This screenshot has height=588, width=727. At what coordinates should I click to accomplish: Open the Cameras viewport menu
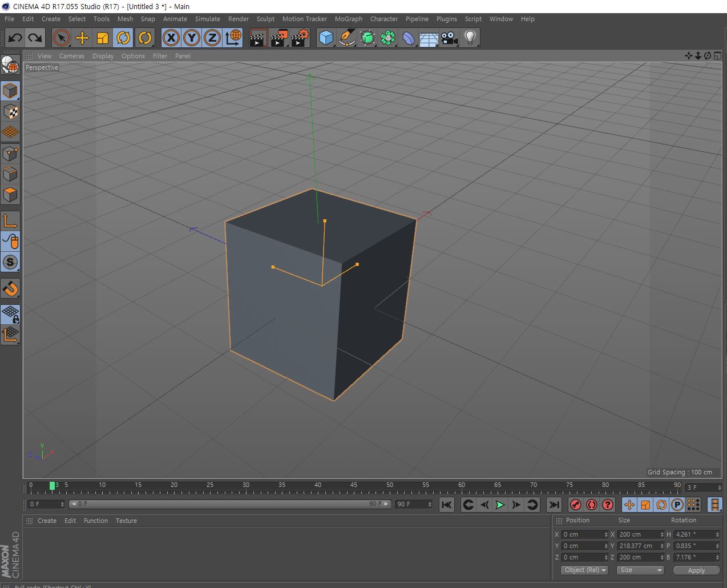tap(71, 56)
